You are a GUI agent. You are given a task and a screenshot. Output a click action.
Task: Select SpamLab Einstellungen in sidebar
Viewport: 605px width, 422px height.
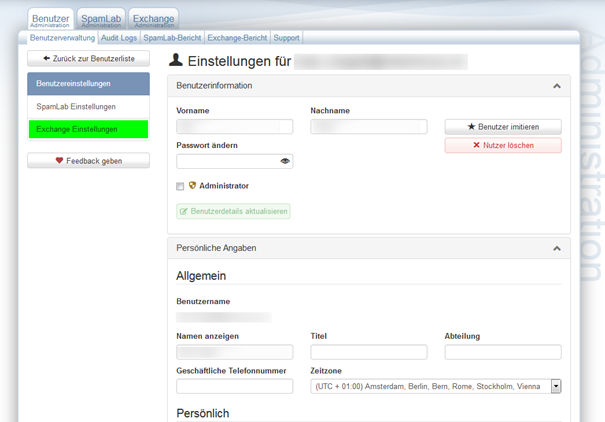coord(88,106)
